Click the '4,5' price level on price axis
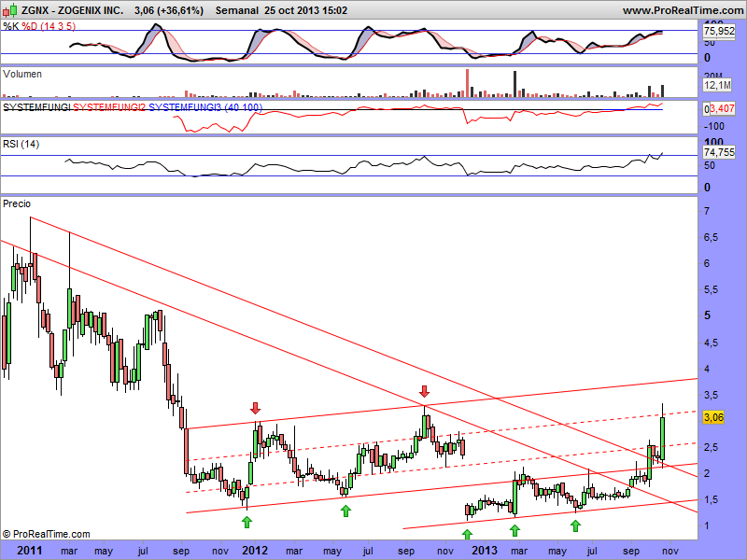This screenshot has width=747, height=560. 712,343
